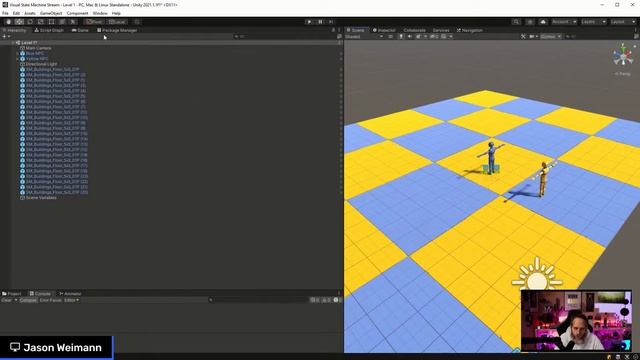Click the Scene view search field
The image size is (640, 360).
point(598,36)
